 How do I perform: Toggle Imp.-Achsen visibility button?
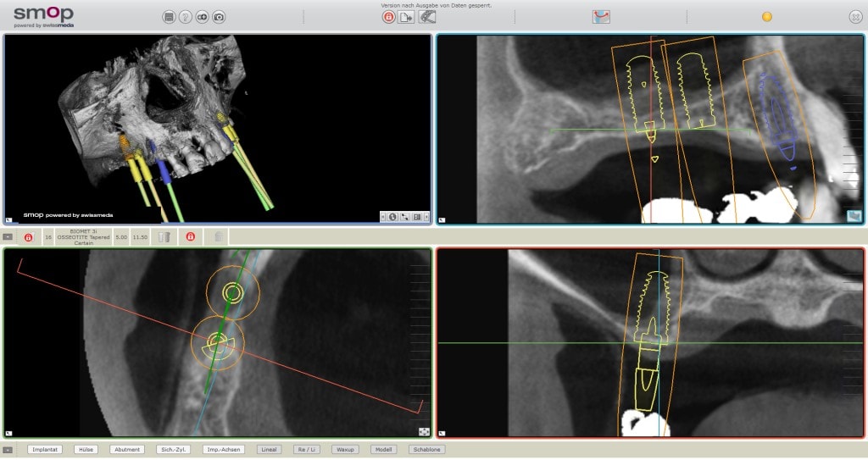[x=224, y=450]
